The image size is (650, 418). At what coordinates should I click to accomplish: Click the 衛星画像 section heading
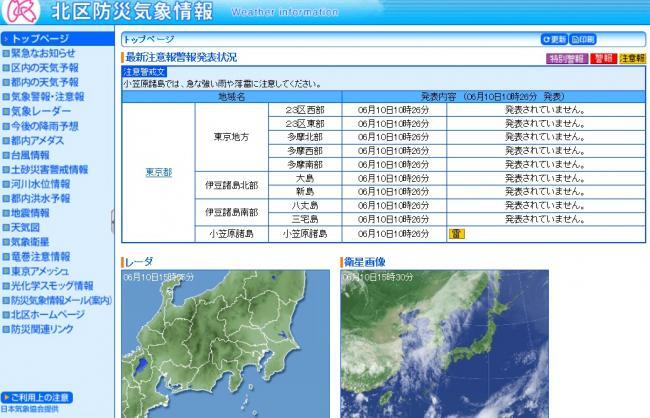click(365, 262)
